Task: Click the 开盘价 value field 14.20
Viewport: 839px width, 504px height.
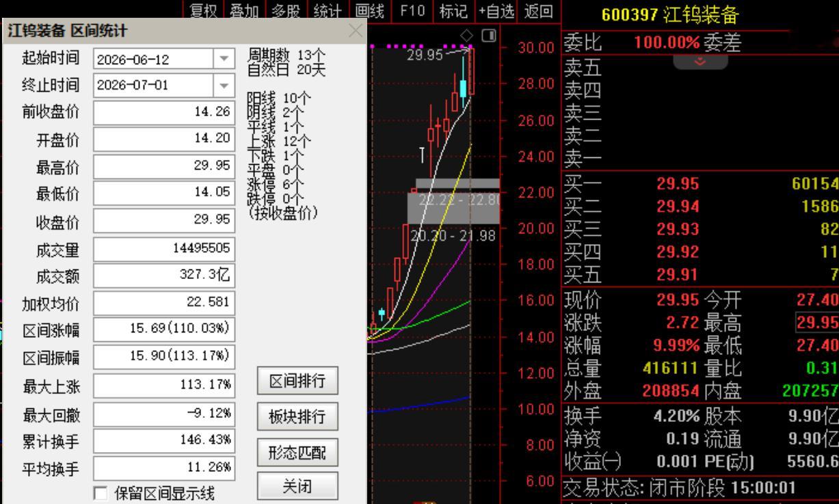Action: click(x=163, y=140)
